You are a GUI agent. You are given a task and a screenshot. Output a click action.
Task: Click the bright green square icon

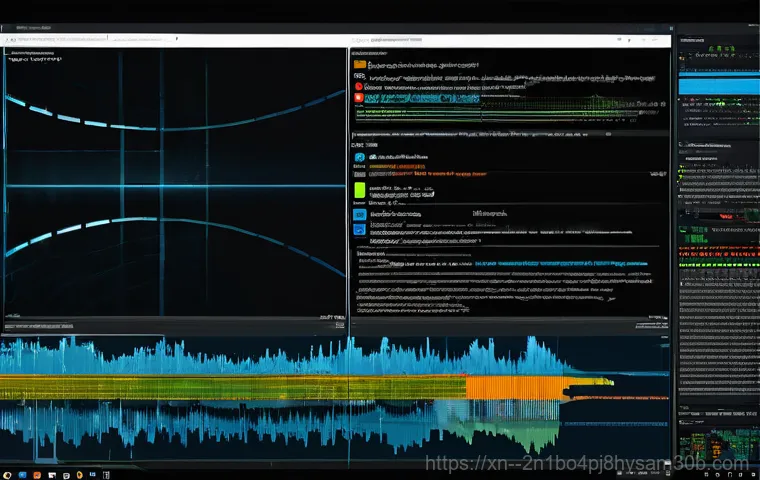click(360, 189)
